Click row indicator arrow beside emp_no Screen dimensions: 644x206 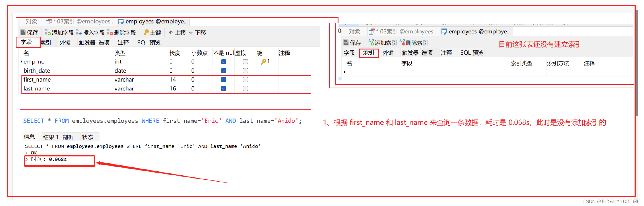coord(21,61)
